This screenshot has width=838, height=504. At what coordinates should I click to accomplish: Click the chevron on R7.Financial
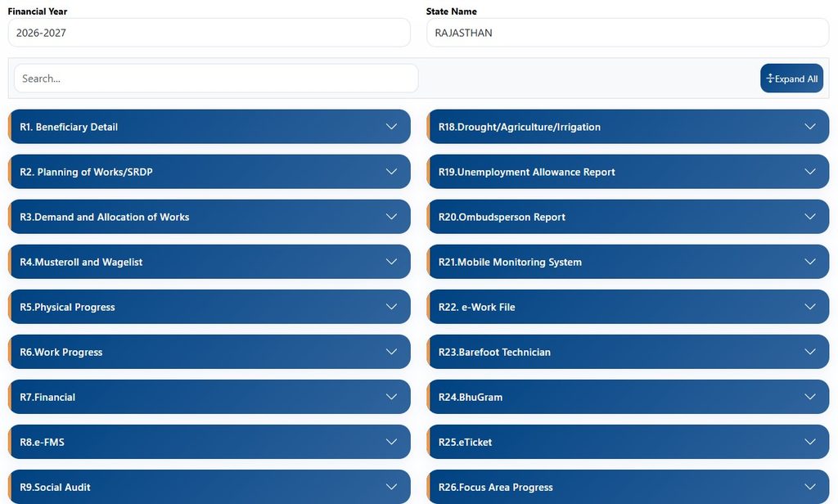click(x=391, y=397)
